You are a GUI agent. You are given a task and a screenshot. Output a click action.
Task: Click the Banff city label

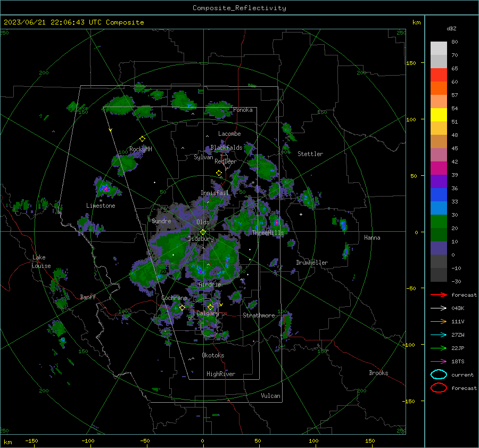pos(88,297)
